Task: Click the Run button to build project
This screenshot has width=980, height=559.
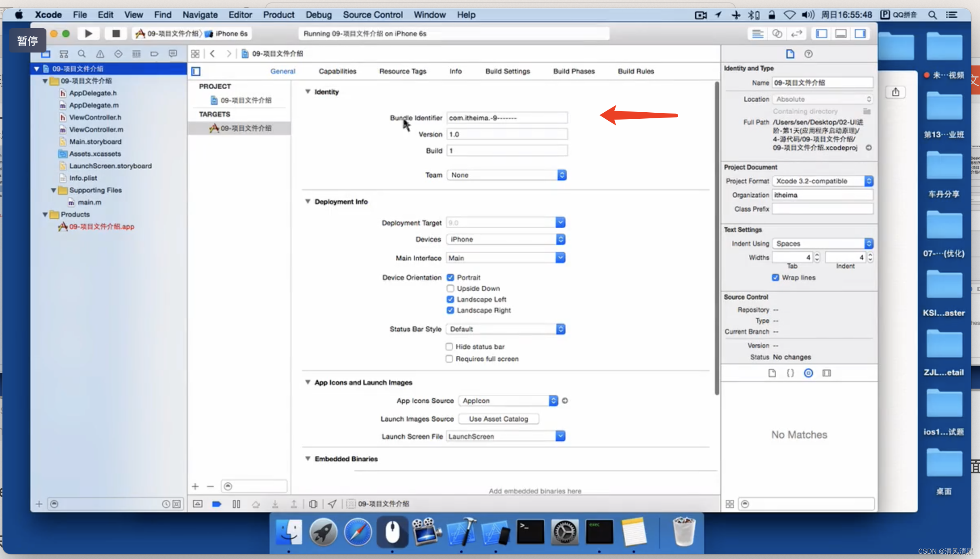Action: coord(88,32)
